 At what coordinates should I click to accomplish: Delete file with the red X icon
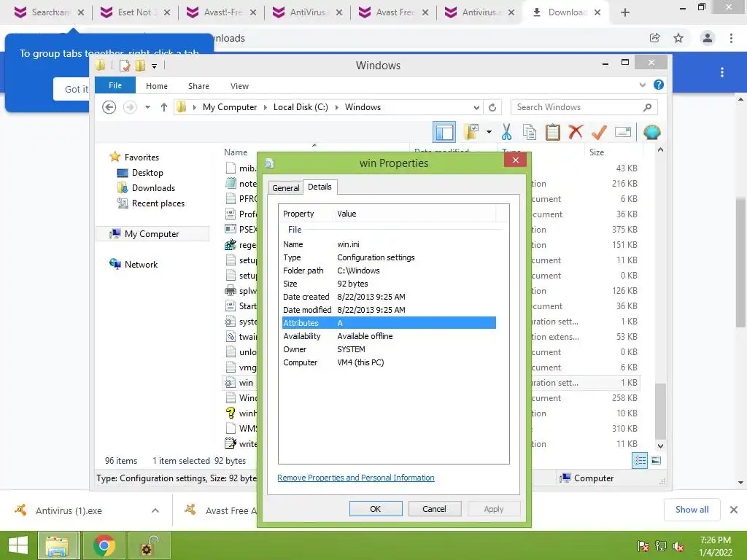576,132
